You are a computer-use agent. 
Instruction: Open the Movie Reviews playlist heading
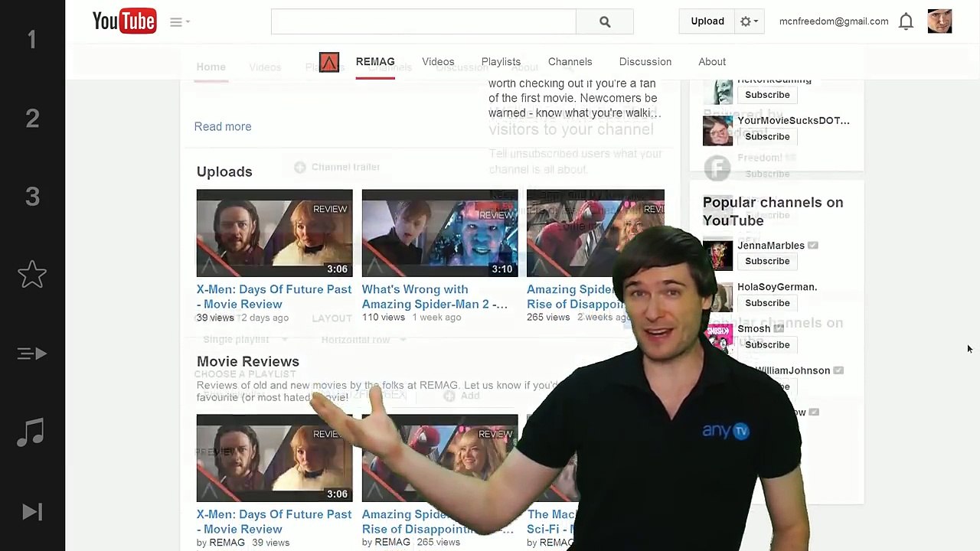click(248, 362)
